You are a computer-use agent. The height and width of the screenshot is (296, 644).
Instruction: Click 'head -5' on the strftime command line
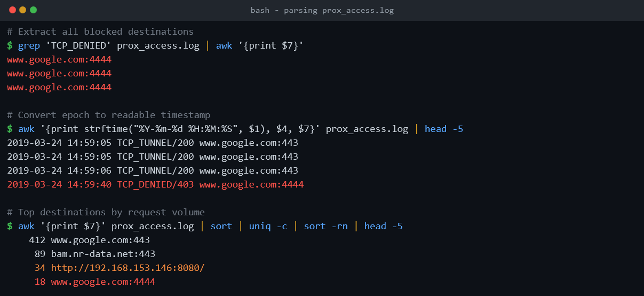click(x=444, y=129)
